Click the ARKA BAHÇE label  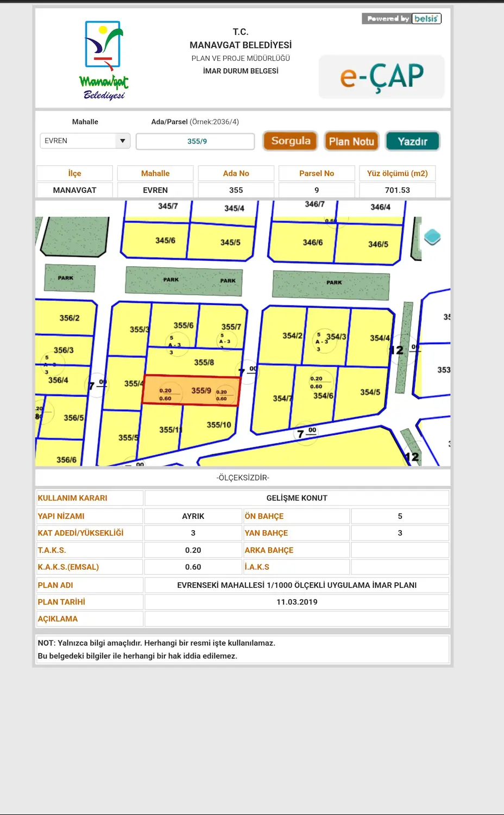(x=269, y=550)
